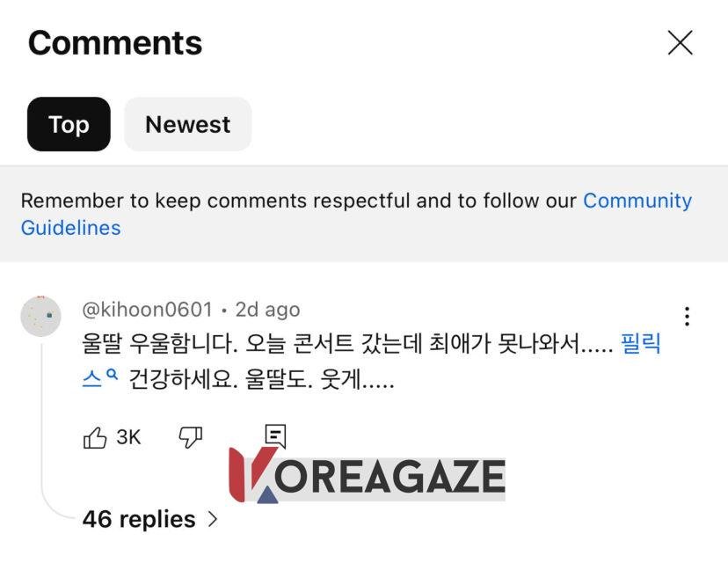Like the comment with thumbs-up

click(94, 437)
